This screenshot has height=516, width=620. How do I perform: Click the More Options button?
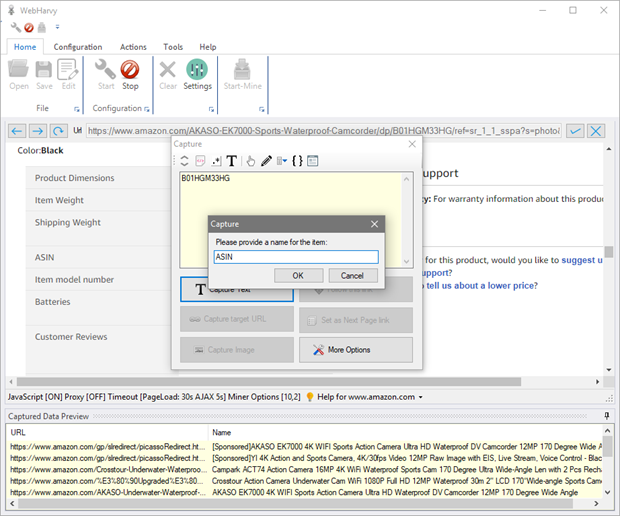click(x=356, y=350)
